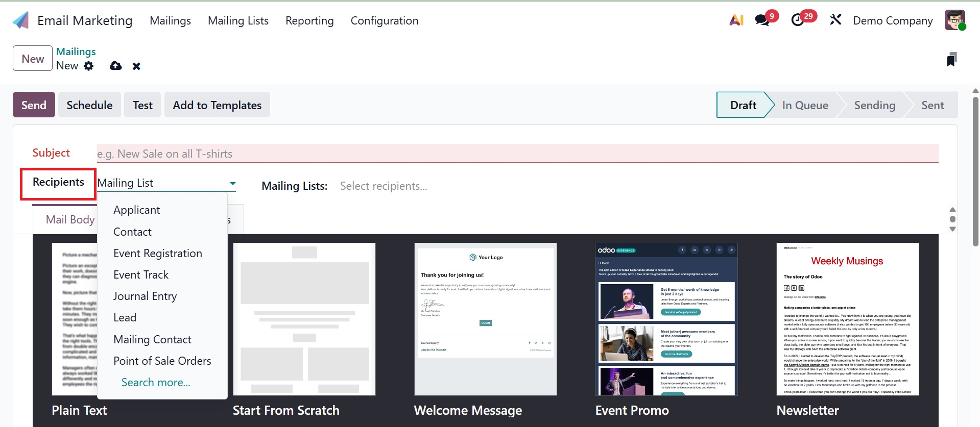The image size is (980, 427).
Task: Choose Applicant from the recipients dropdown
Action: 137,210
